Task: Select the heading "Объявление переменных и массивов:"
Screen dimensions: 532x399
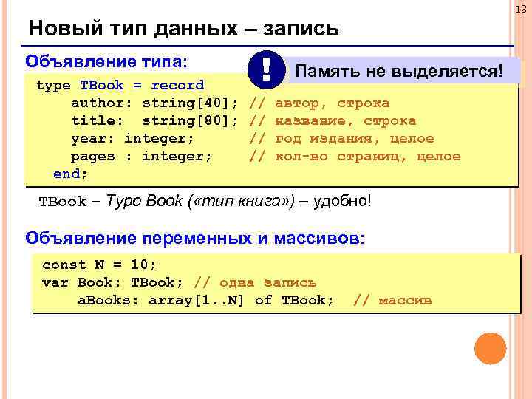Action: pyautogui.click(x=195, y=238)
